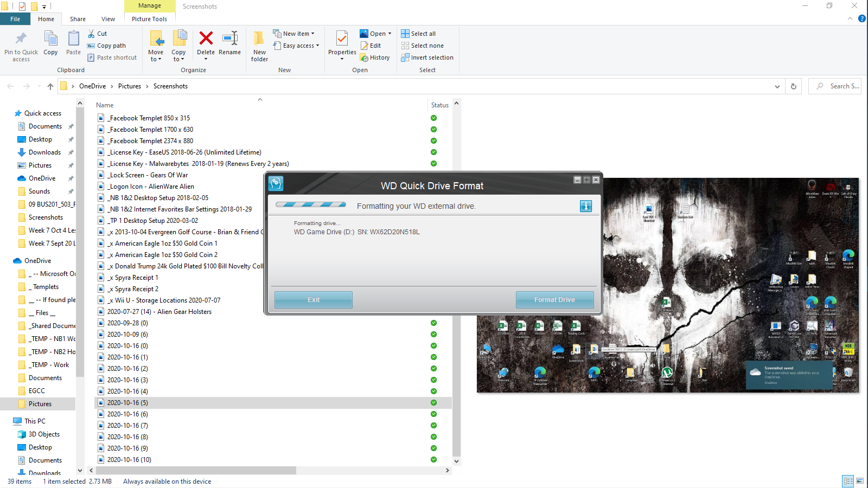Switch to the Share tab
The width and height of the screenshot is (868, 488).
click(x=78, y=19)
